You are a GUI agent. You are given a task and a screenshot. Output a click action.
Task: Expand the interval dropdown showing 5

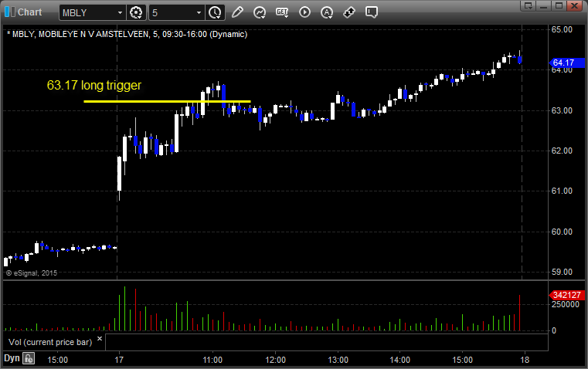[199, 12]
